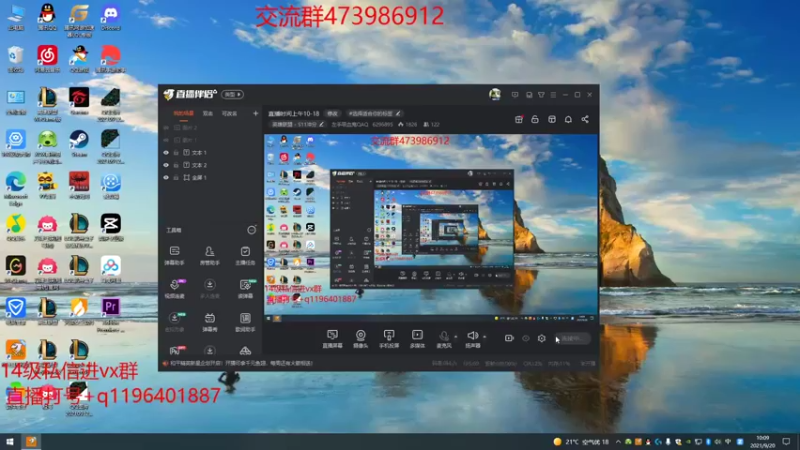The width and height of the screenshot is (800, 450).
Task: Toggle the preview eye icon near settings
Action: click(x=526, y=338)
